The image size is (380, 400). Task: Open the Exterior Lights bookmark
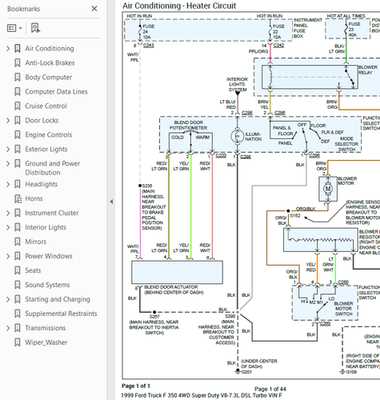point(46,149)
